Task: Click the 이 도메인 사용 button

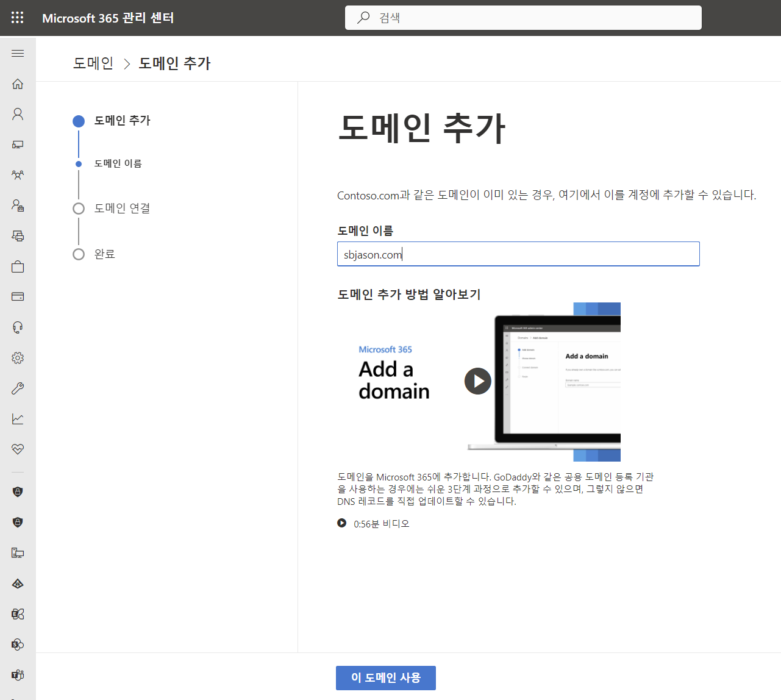Action: click(x=386, y=678)
